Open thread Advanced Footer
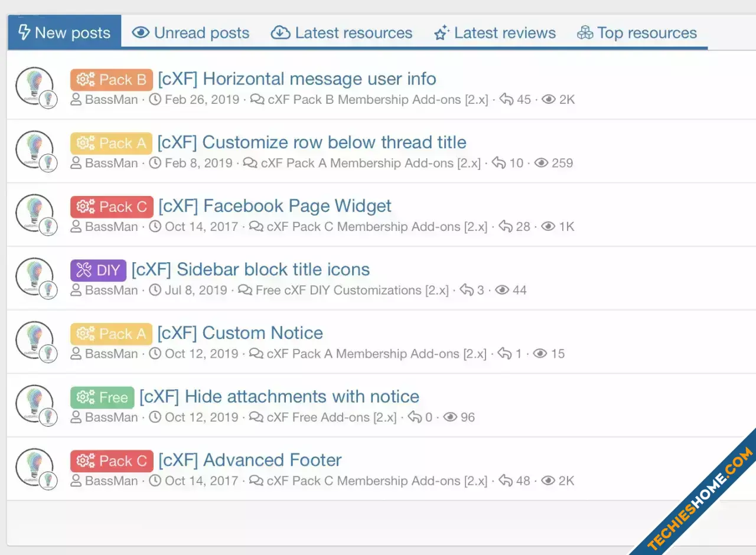 (x=250, y=460)
